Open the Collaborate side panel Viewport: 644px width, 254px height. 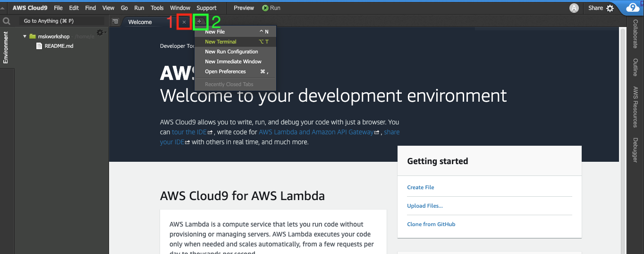[x=636, y=34]
